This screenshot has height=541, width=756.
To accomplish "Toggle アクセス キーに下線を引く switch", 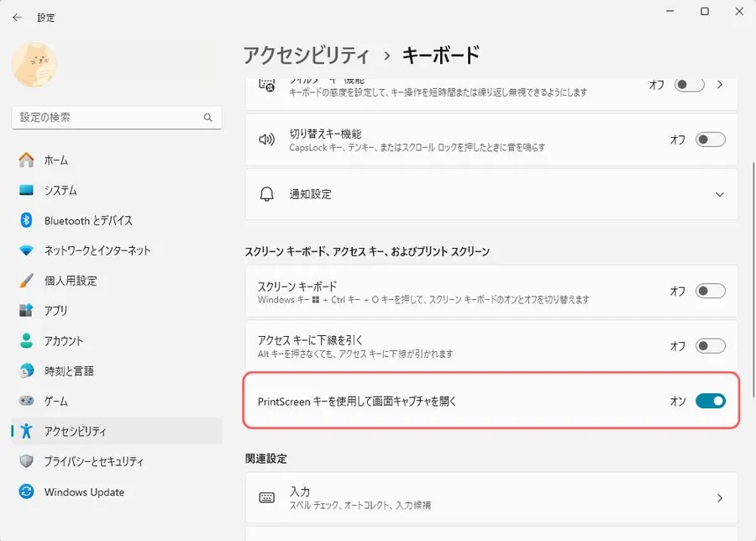I will [710, 345].
